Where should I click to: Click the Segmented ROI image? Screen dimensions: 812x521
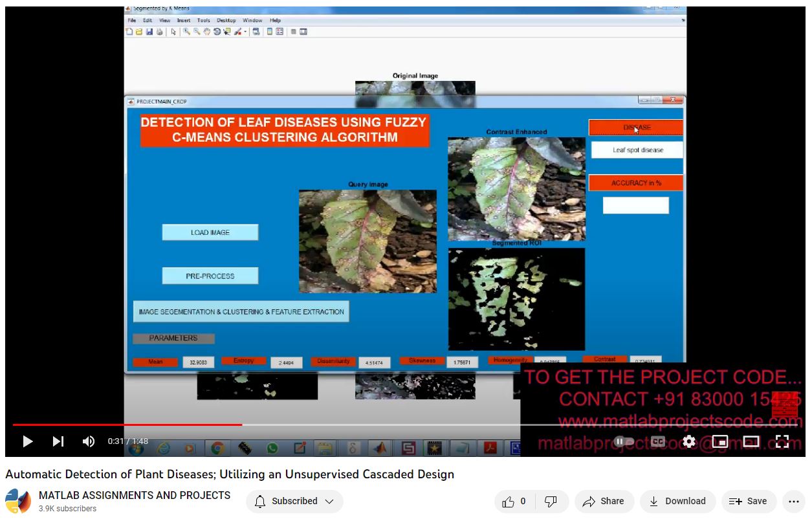(516, 299)
